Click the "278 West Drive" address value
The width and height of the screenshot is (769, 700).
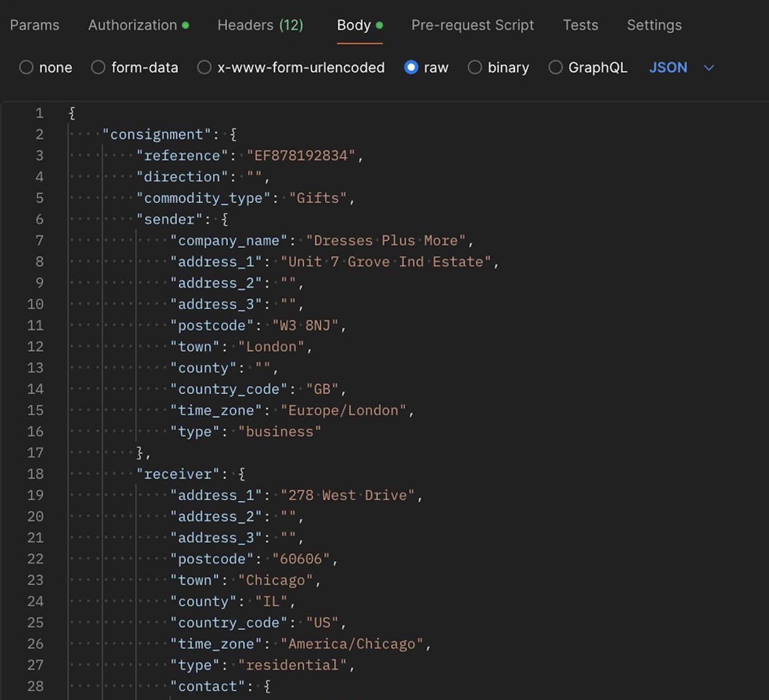[x=347, y=495]
